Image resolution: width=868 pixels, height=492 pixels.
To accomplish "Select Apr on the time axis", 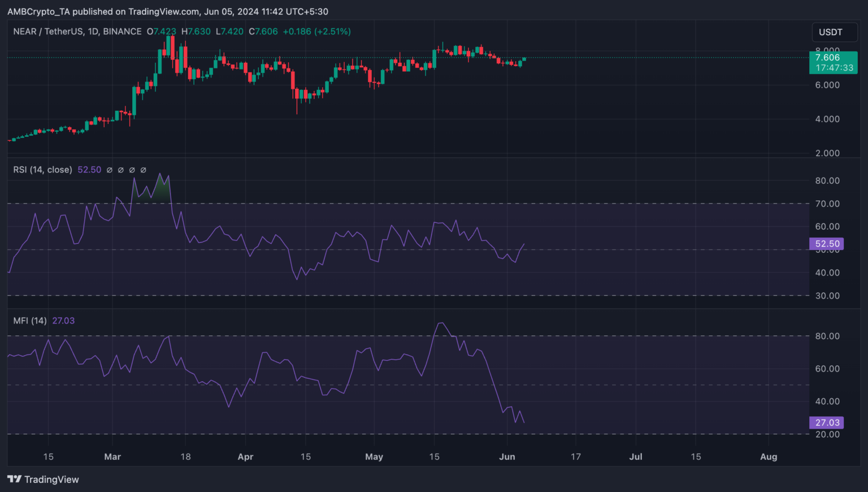I will tap(245, 456).
